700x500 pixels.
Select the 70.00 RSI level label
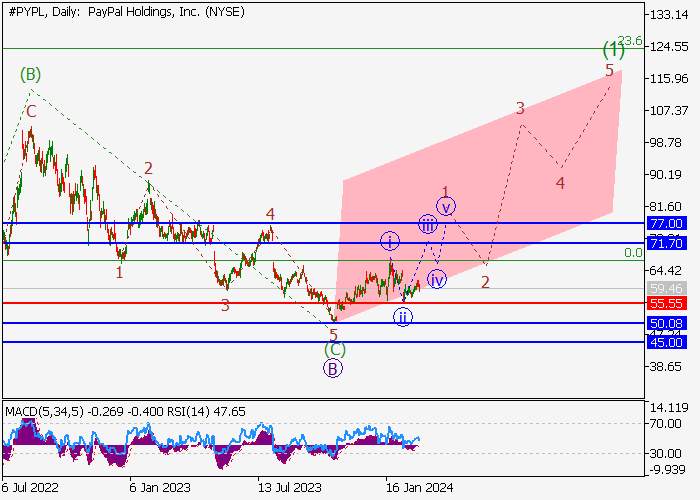tap(665, 423)
